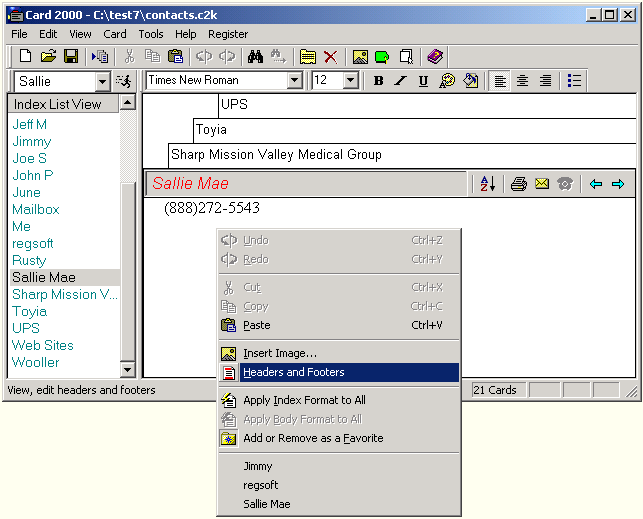643x519 pixels.
Task: Click the green tag toolbar icon
Action: tap(382, 56)
